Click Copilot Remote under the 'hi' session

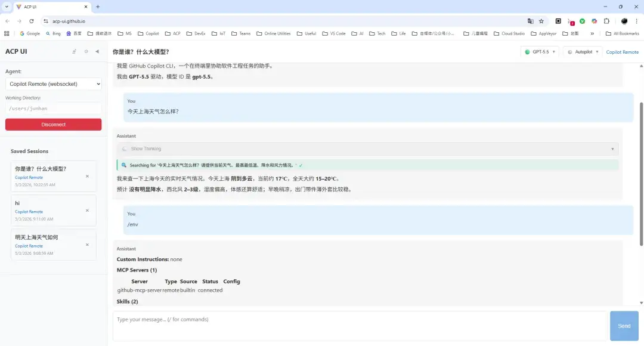29,212
